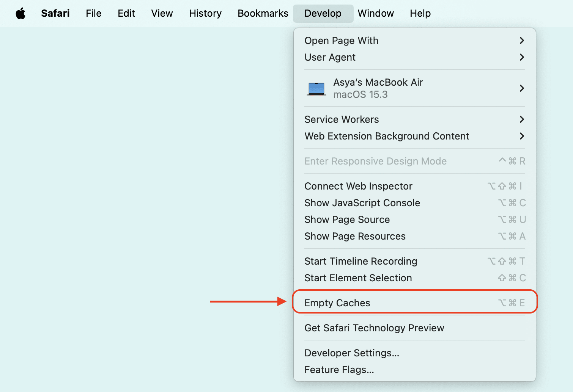Open the Edit menu
Viewport: 573px width, 392px height.
(126, 14)
